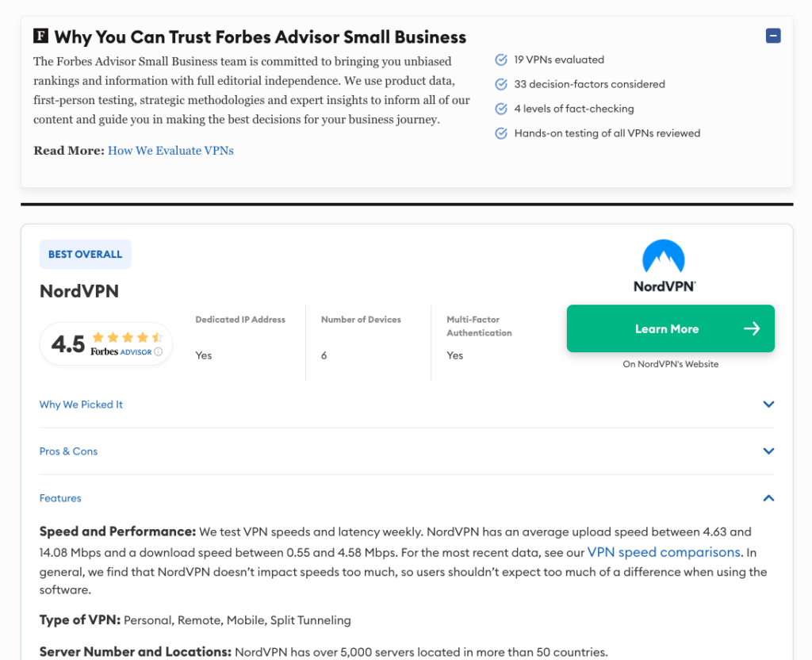Click the 4.5 star rating badge

[106, 343]
